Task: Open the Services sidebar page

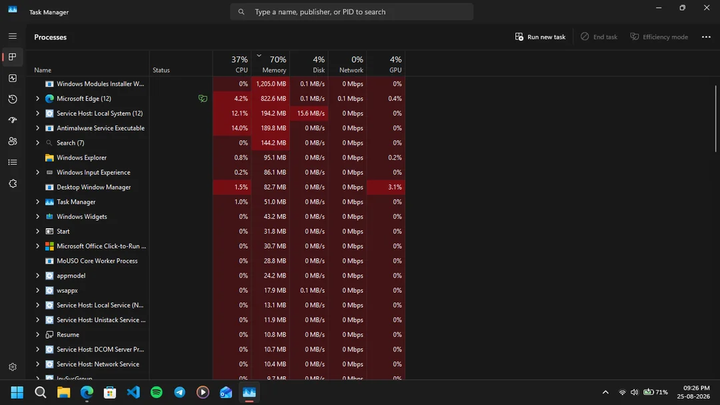Action: (12, 183)
